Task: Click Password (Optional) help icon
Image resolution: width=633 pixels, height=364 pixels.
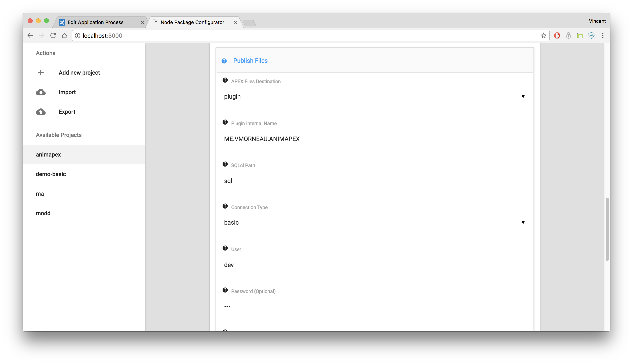Action: [225, 290]
